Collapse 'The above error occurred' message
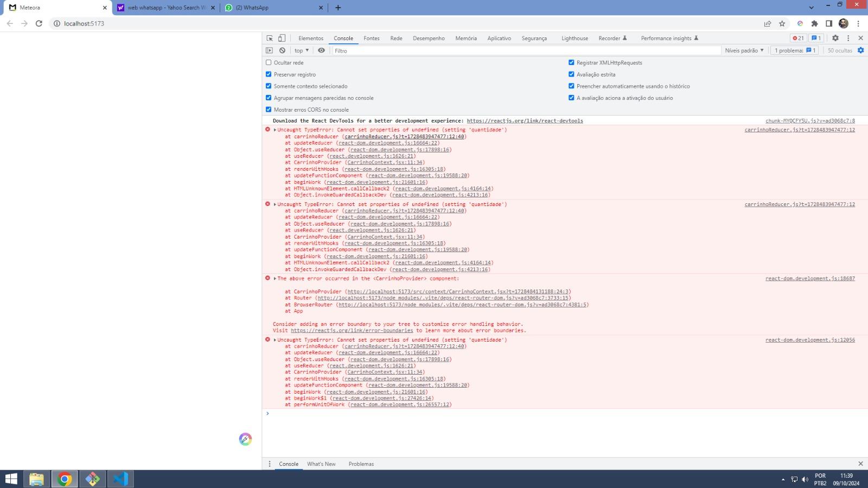The height and width of the screenshot is (488, 868). tap(275, 279)
